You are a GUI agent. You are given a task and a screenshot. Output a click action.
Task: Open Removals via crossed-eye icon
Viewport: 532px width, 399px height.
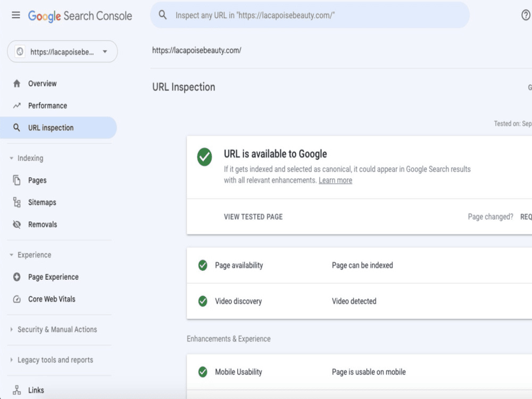point(16,225)
